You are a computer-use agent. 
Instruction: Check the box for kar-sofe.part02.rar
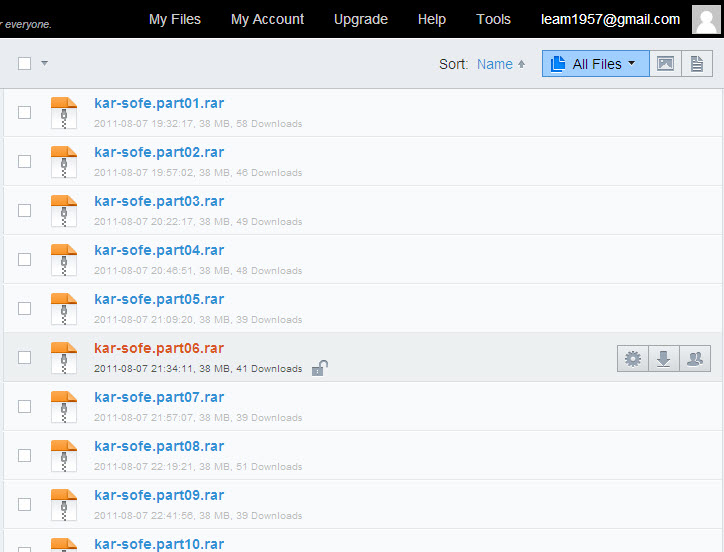(24, 161)
